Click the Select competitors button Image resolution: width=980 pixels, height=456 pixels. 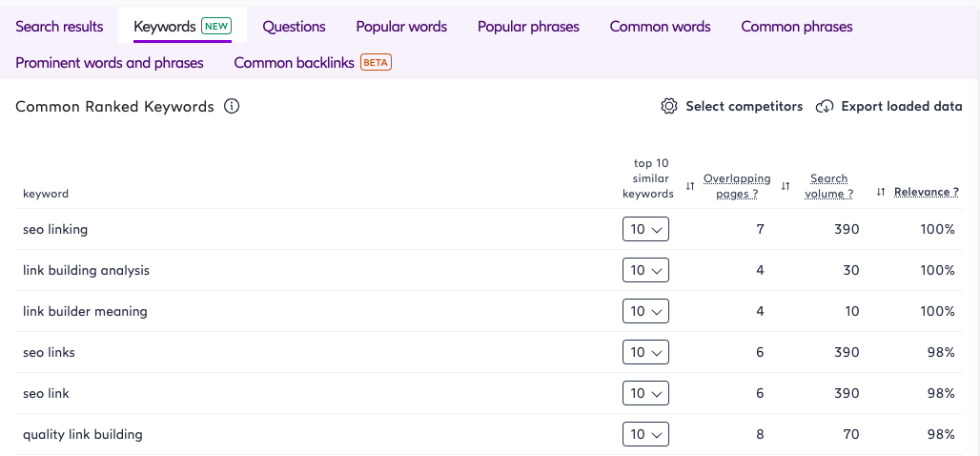[x=731, y=106]
